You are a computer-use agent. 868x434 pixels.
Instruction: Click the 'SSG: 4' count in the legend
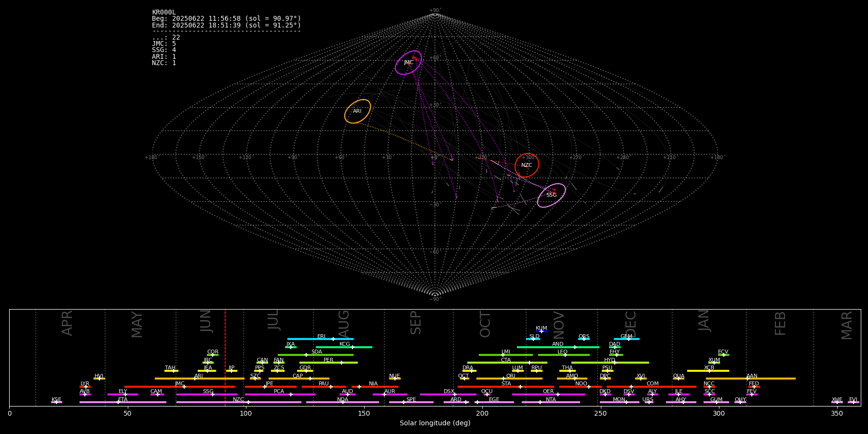[x=164, y=50]
